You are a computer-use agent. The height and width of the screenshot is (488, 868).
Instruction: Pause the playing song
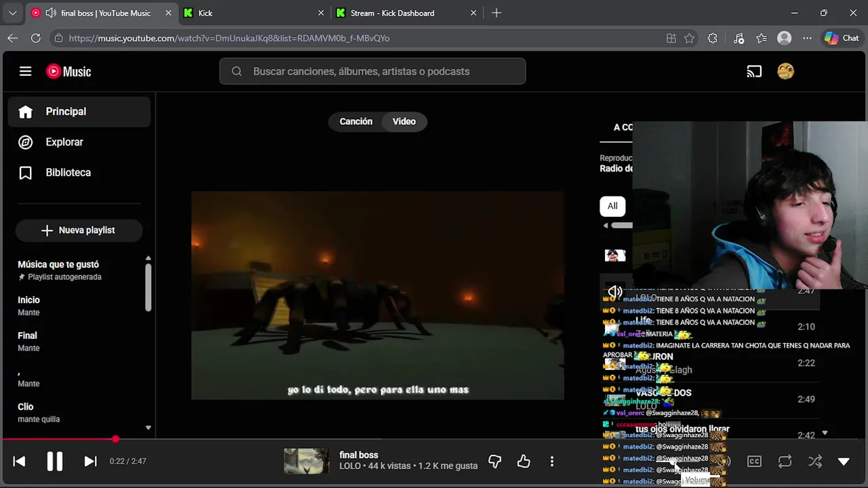pos(54,461)
